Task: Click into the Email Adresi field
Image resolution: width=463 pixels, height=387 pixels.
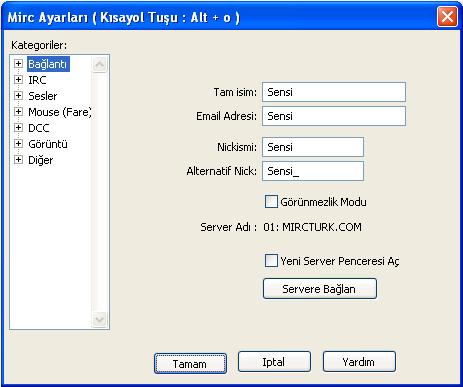Action: [334, 116]
